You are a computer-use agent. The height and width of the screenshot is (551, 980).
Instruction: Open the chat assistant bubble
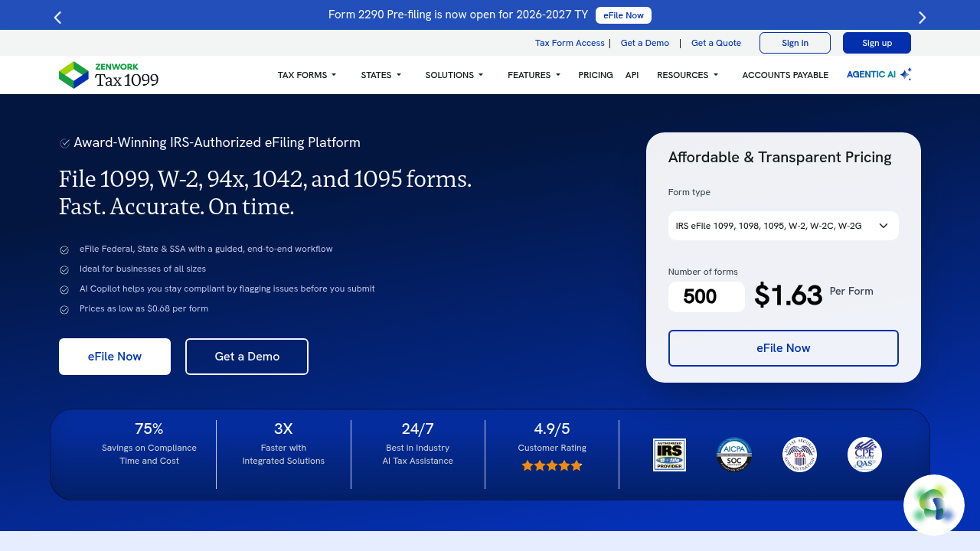(x=934, y=505)
